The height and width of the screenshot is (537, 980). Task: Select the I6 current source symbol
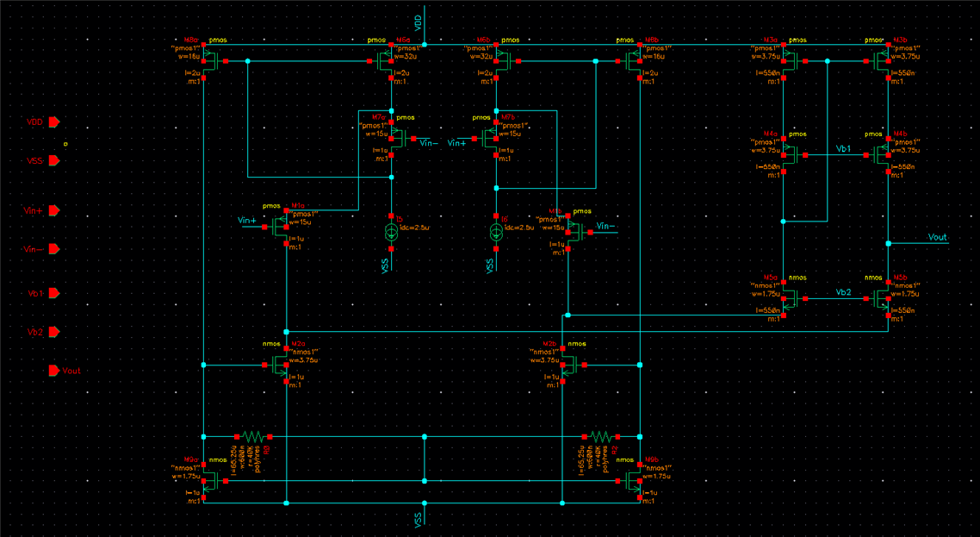tap(496, 233)
